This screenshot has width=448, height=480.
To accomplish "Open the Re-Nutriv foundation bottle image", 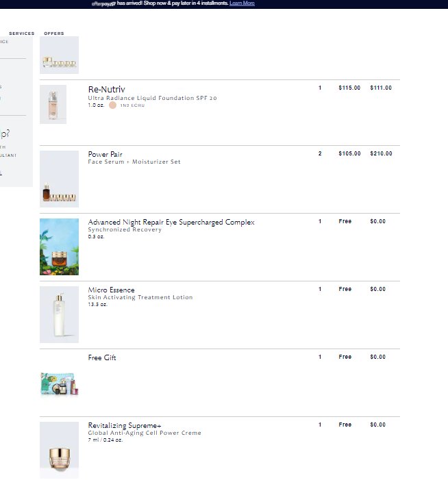I will [x=53, y=104].
